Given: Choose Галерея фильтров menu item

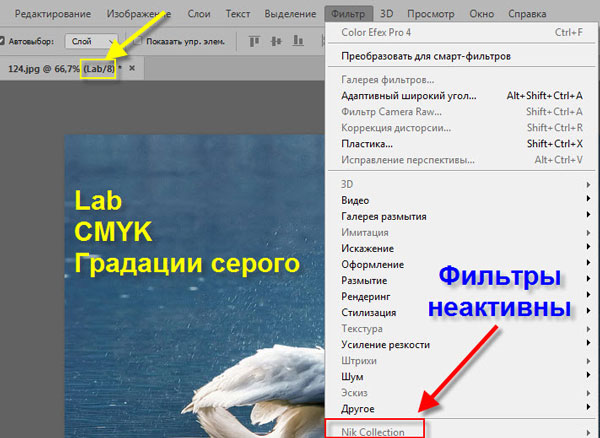Looking at the screenshot, I should (x=462, y=80).
